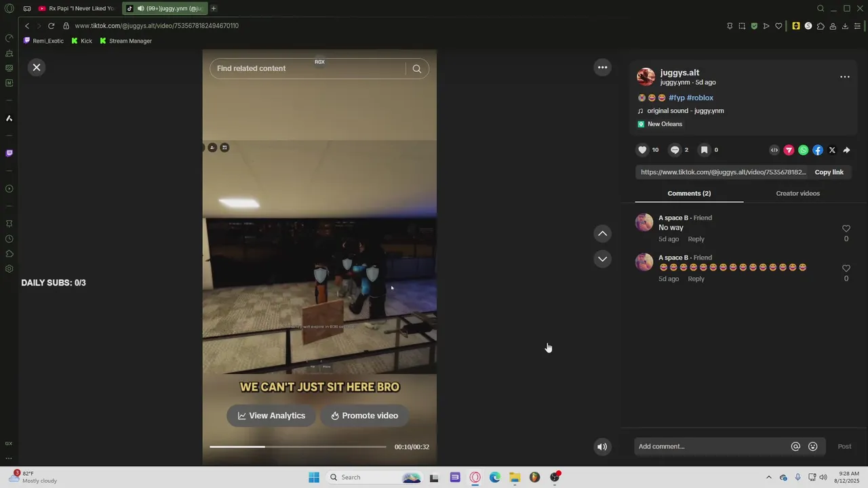Switch to the Rx Papi YouTube tab

point(75,8)
